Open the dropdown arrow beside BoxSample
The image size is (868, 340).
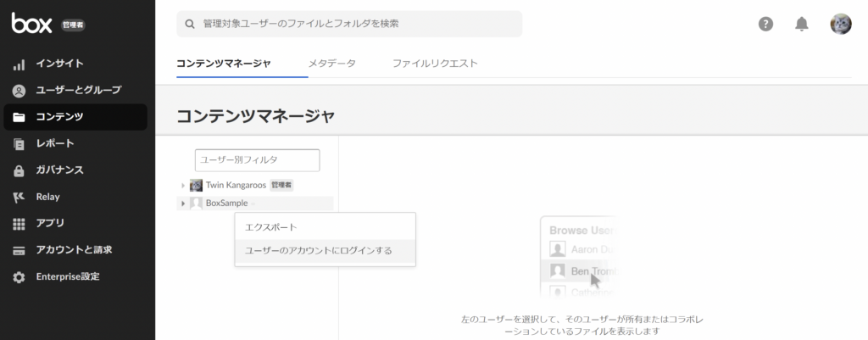[x=253, y=204]
